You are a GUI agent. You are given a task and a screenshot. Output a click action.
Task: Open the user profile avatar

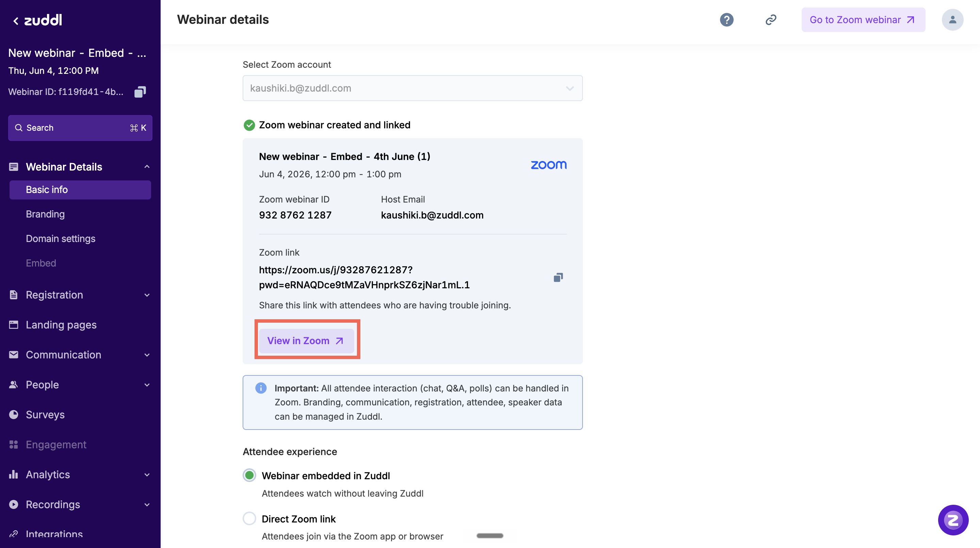pos(952,20)
